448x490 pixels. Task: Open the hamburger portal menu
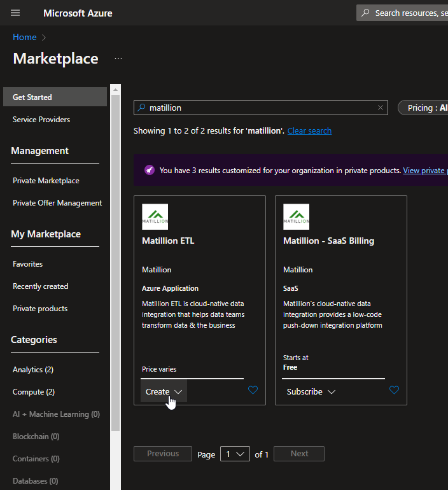point(15,13)
